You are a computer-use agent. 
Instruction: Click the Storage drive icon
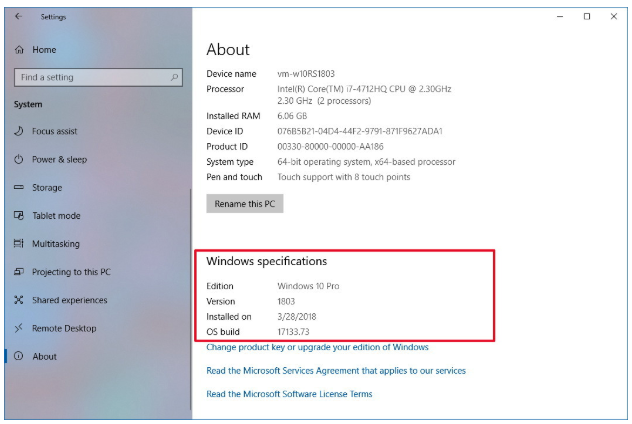point(19,187)
